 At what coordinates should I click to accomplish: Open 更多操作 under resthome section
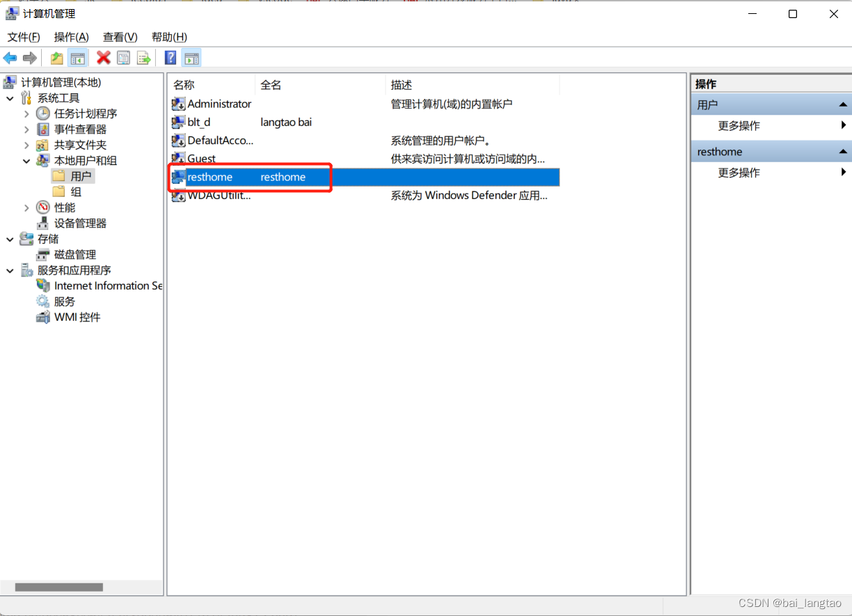(739, 173)
